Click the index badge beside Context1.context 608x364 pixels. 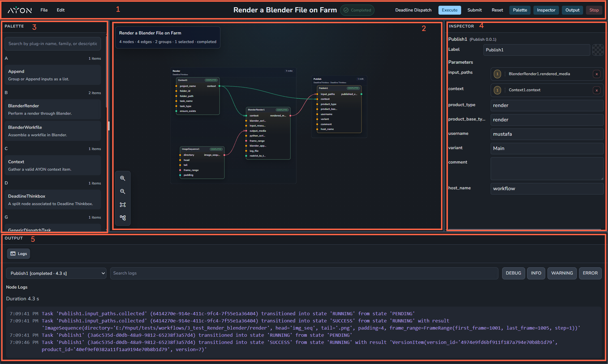(497, 90)
